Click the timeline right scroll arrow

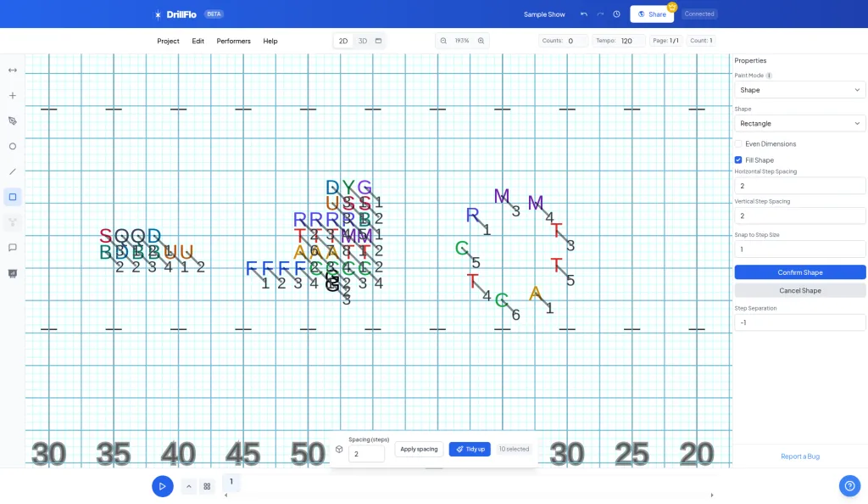click(712, 496)
